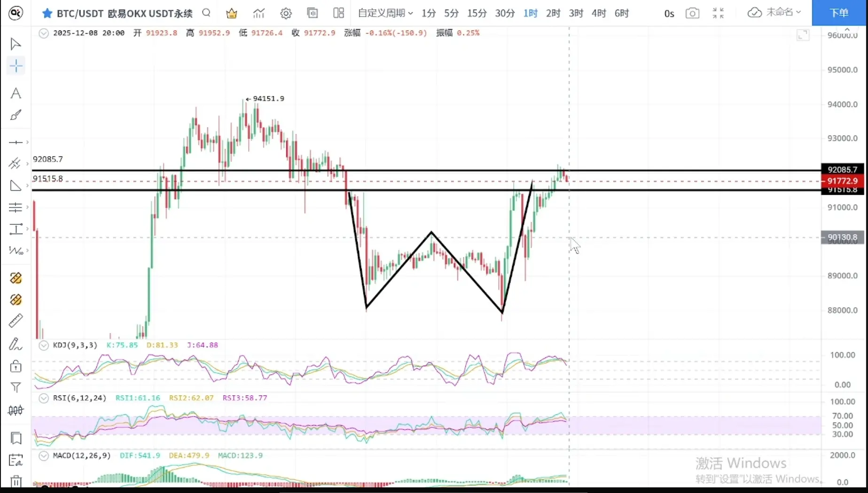
Task: Open the bookmark icon in sidebar
Action: pos(16,438)
